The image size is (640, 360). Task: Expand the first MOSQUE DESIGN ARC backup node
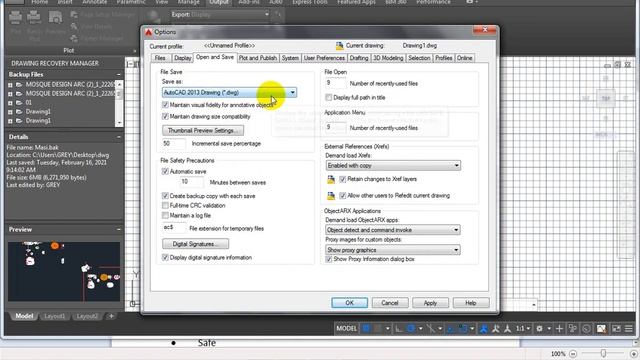pyautogui.click(x=10, y=85)
